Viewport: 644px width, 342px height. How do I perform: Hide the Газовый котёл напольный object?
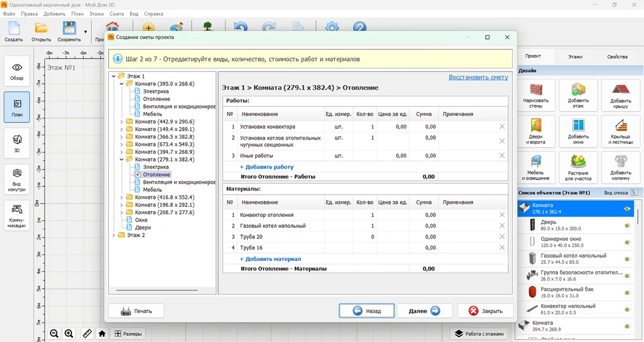(627, 259)
